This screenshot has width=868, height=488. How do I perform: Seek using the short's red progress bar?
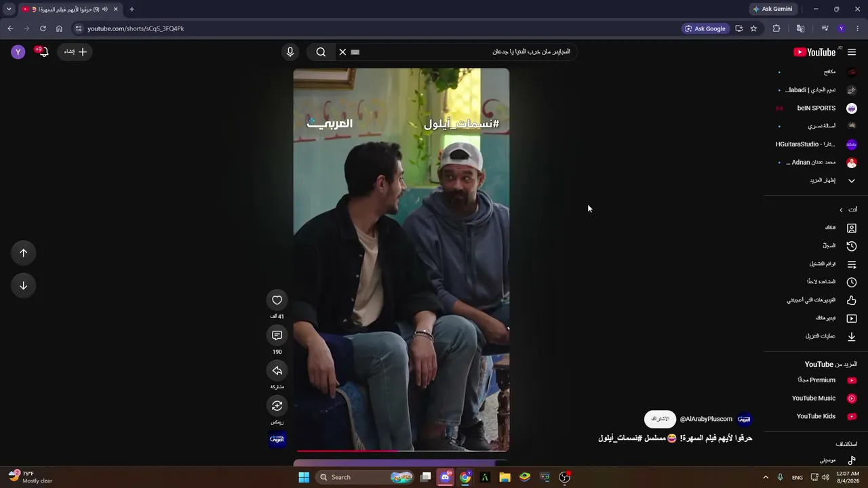tap(401, 450)
